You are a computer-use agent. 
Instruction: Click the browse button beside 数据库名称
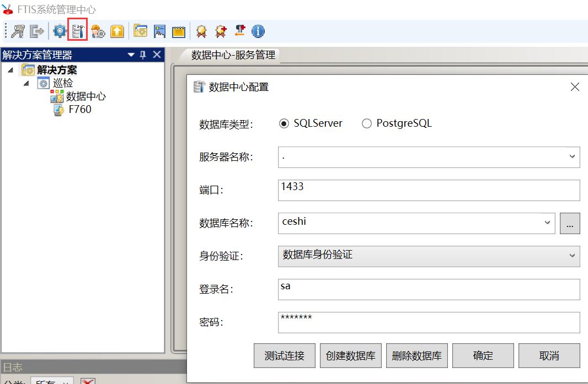click(570, 224)
